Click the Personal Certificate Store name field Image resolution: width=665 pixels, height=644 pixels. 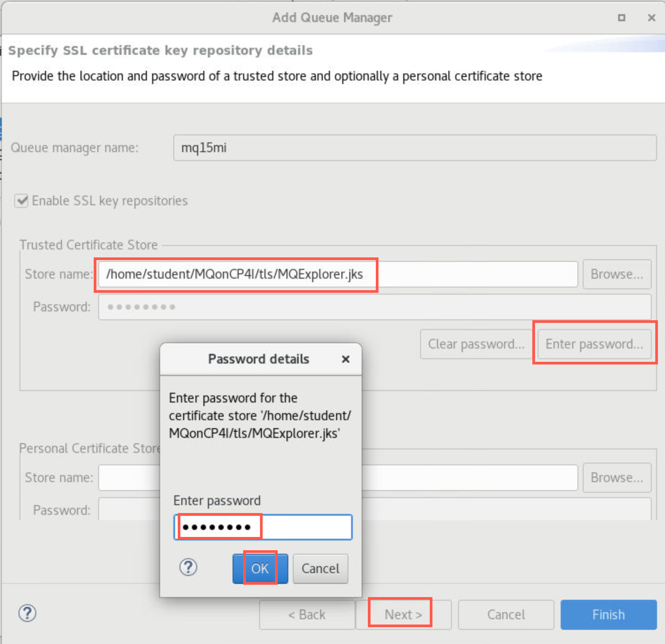point(338,478)
